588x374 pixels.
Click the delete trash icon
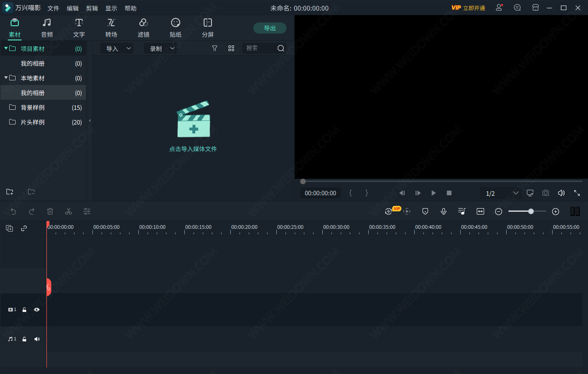tap(50, 211)
